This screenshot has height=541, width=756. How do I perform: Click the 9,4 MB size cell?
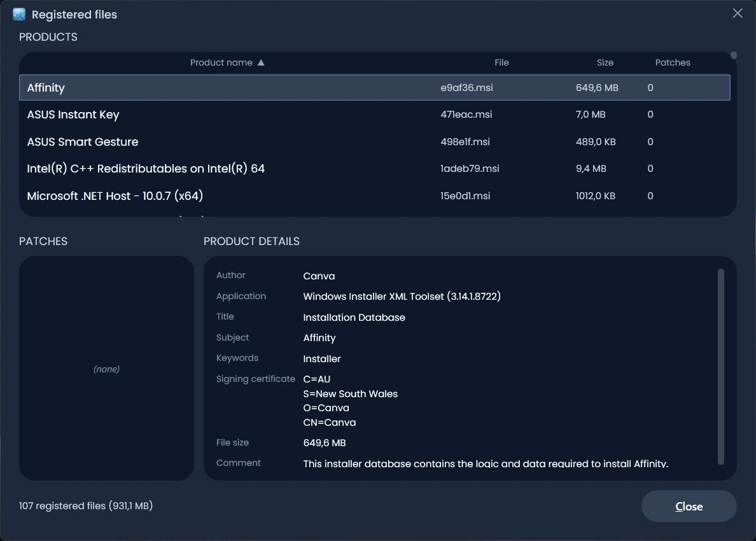591,169
